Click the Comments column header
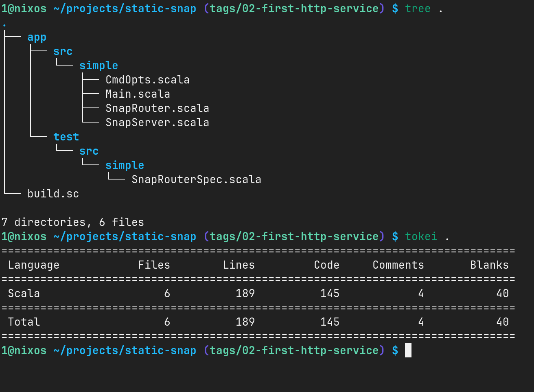Image resolution: width=534 pixels, height=392 pixels. [398, 265]
